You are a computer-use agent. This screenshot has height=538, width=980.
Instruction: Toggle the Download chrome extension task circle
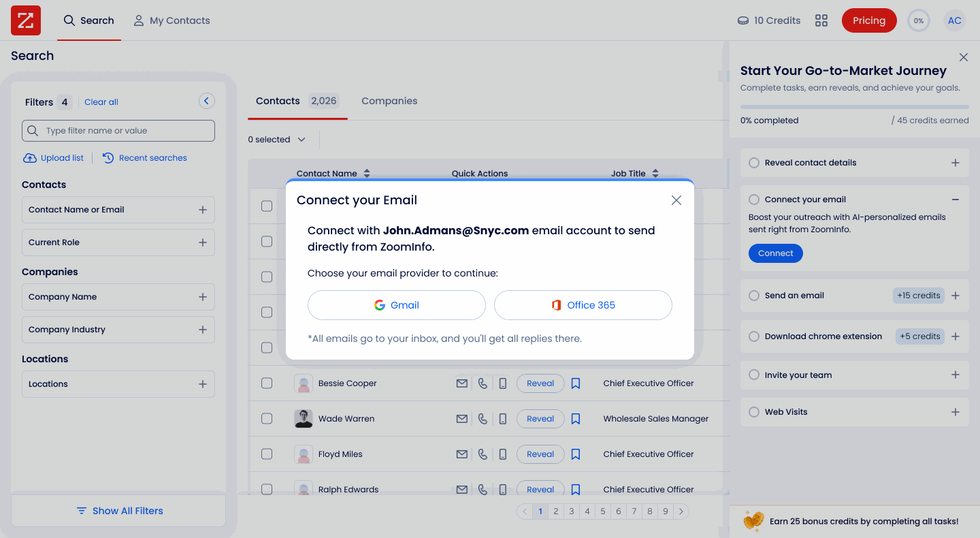pyautogui.click(x=754, y=336)
